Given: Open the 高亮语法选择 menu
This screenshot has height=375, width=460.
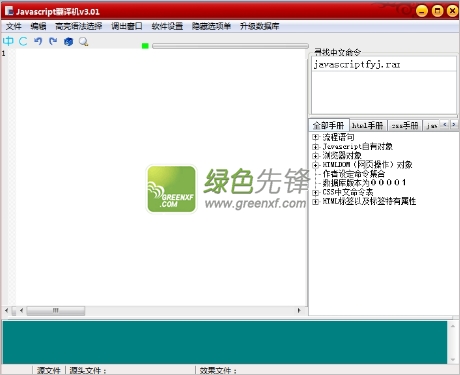Looking at the screenshot, I should tap(79, 26).
